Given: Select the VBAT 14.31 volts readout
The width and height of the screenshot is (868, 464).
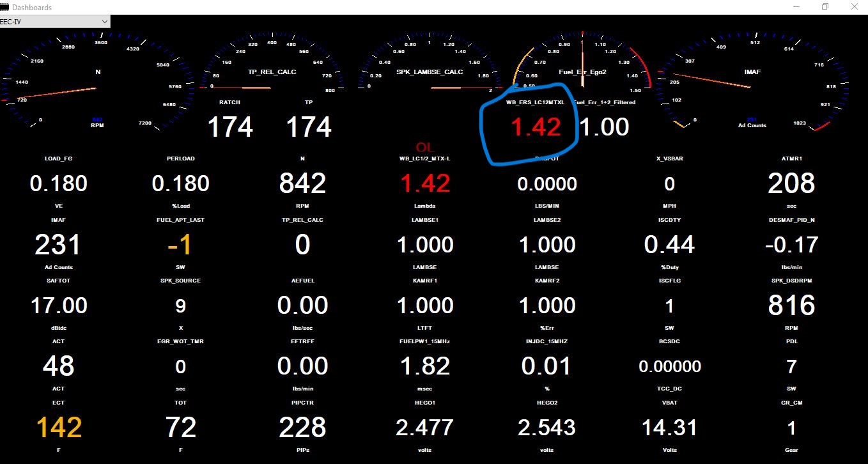Looking at the screenshot, I should click(x=669, y=428).
